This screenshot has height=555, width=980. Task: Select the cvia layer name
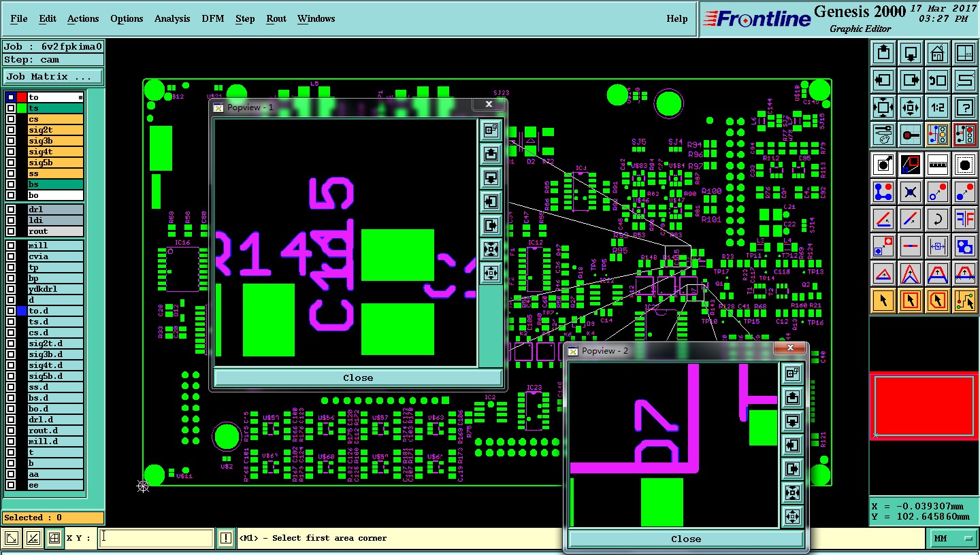click(x=55, y=256)
